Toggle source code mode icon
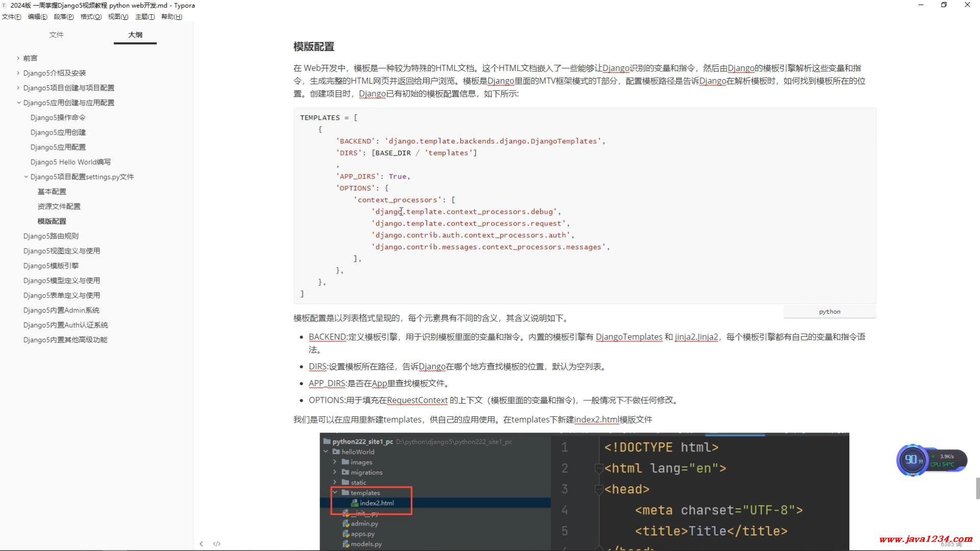The height and width of the screenshot is (551, 980). pyautogui.click(x=217, y=544)
